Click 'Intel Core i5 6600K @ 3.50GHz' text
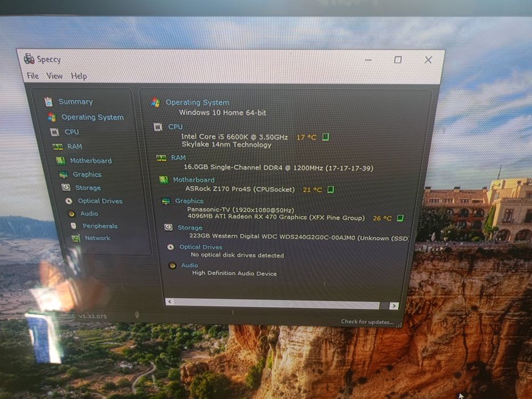 click(234, 137)
